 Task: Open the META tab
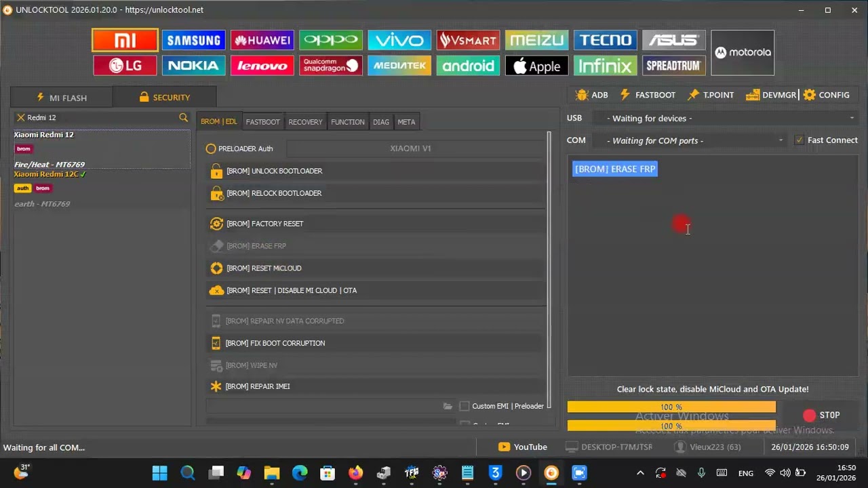pos(406,122)
